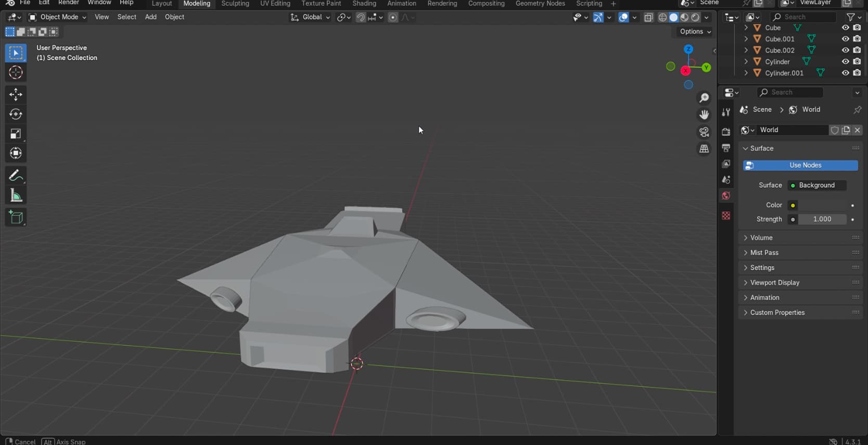Hide Cube.001 using its eye icon
This screenshot has height=445, width=868.
coord(845,39)
